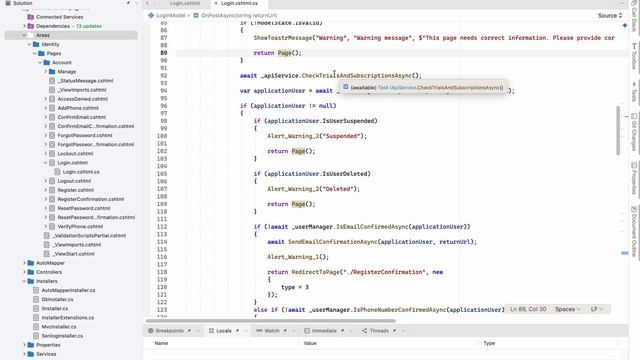Open the Login.cshtml editor tab
The image size is (640, 360).
pyautogui.click(x=184, y=3)
